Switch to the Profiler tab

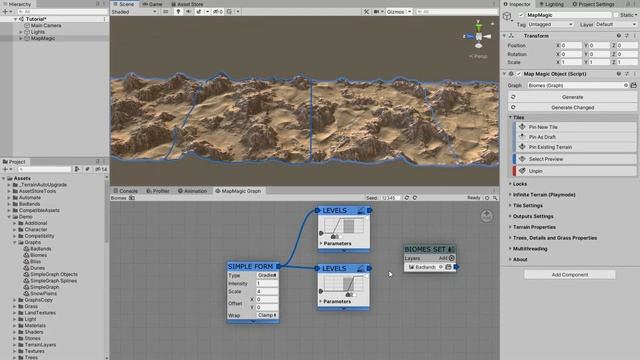click(x=158, y=191)
